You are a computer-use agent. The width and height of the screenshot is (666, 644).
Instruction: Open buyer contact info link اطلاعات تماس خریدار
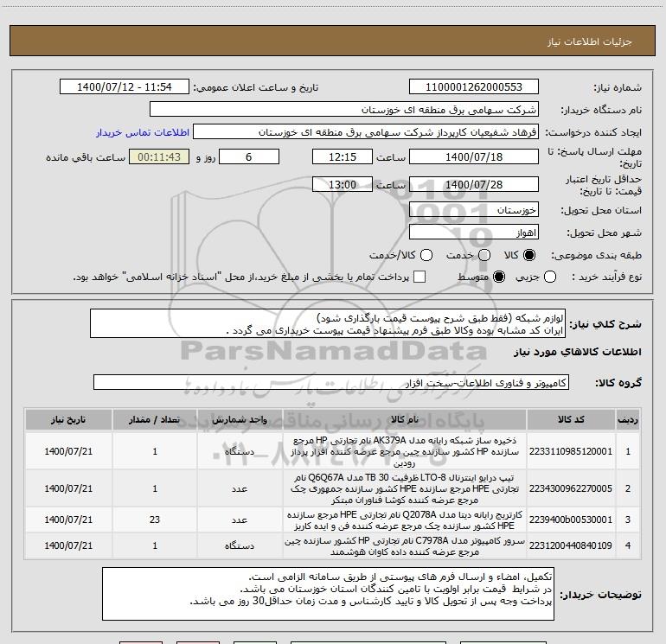coord(143,132)
